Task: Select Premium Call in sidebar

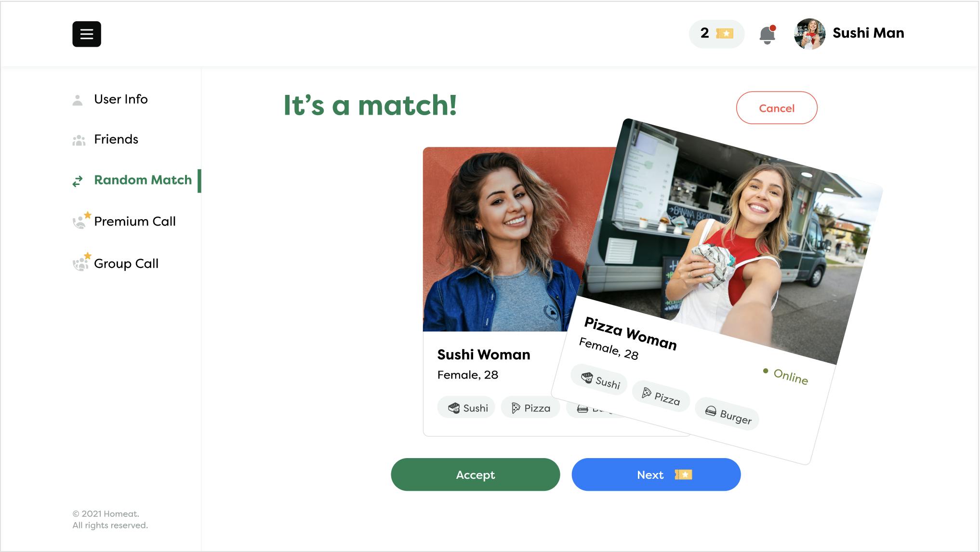Action: [x=135, y=222]
